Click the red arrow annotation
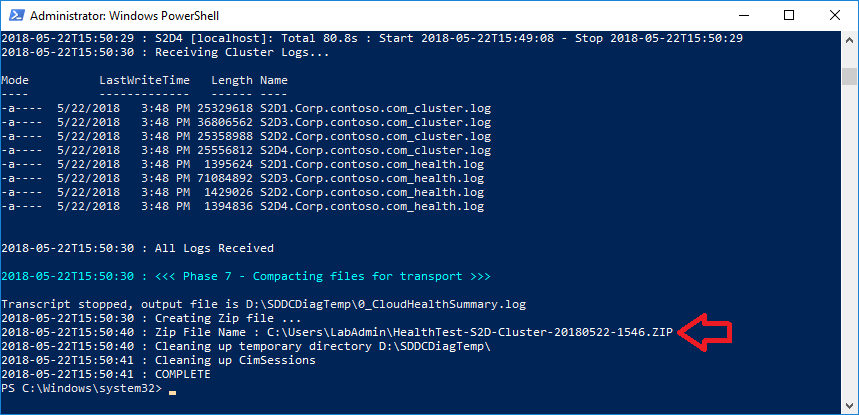The image size is (859, 415). coord(706,332)
